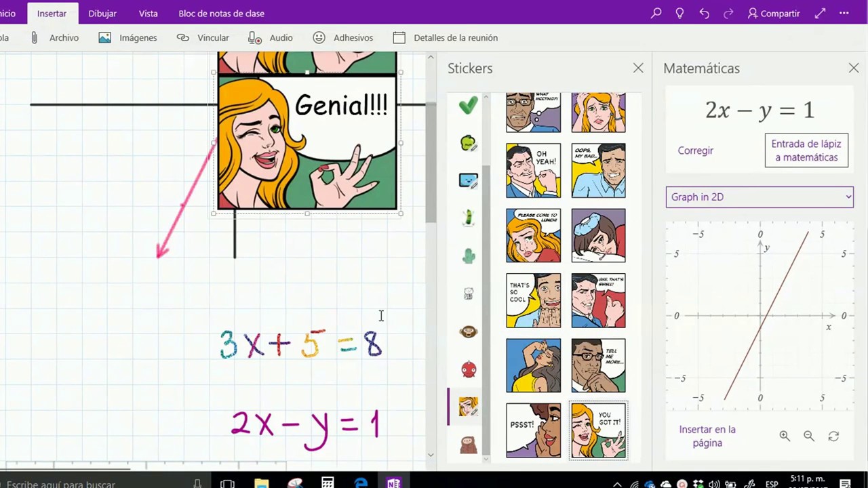The width and height of the screenshot is (868, 488).
Task: Click the Compartir share button
Action: [x=774, y=14]
